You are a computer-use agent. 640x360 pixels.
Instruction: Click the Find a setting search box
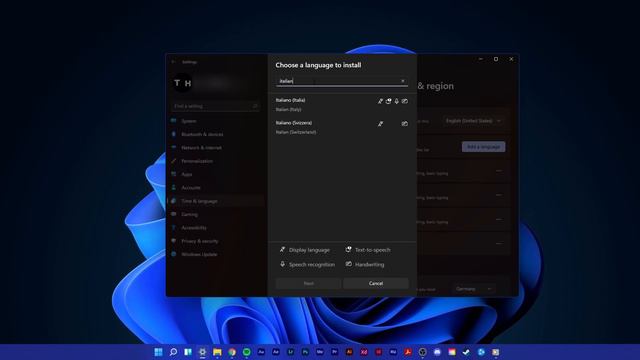(x=216, y=106)
